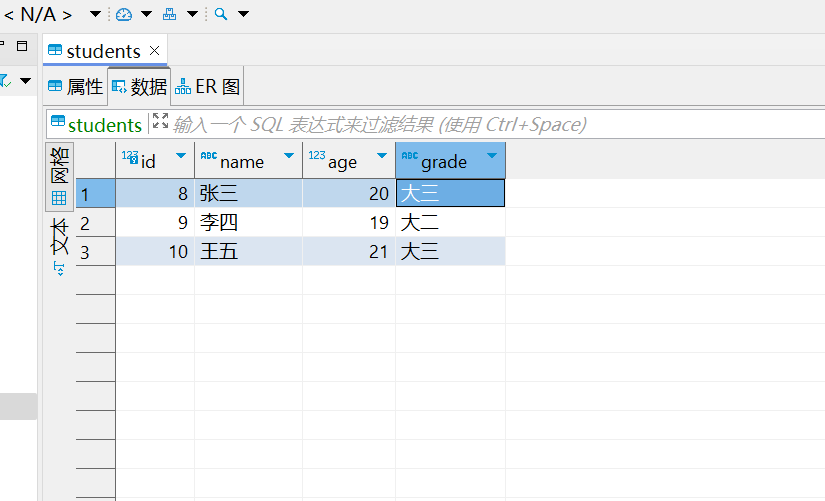Click the grade cell 大三 in 张三 row
The height and width of the screenshot is (501, 825).
(450, 193)
